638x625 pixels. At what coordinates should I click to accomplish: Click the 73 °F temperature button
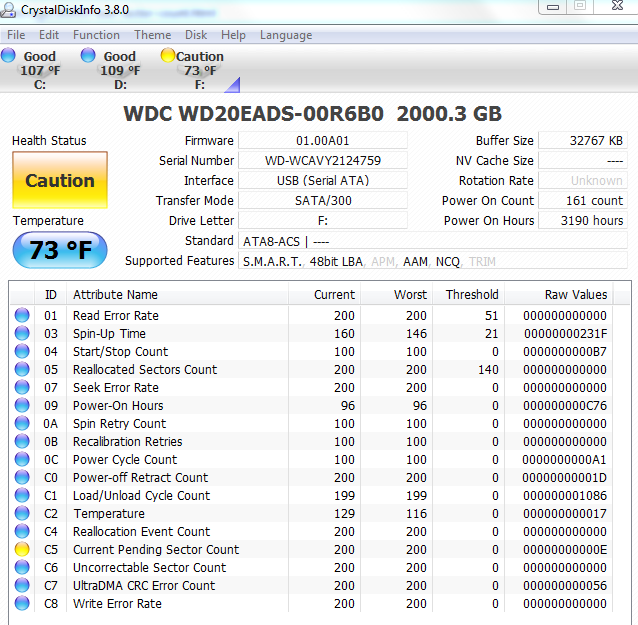tap(60, 250)
